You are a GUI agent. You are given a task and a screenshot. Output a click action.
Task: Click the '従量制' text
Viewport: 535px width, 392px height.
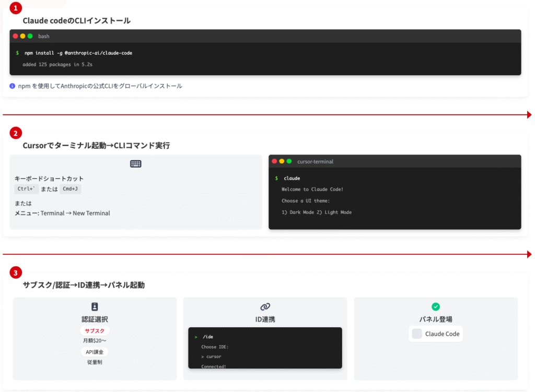95,362
